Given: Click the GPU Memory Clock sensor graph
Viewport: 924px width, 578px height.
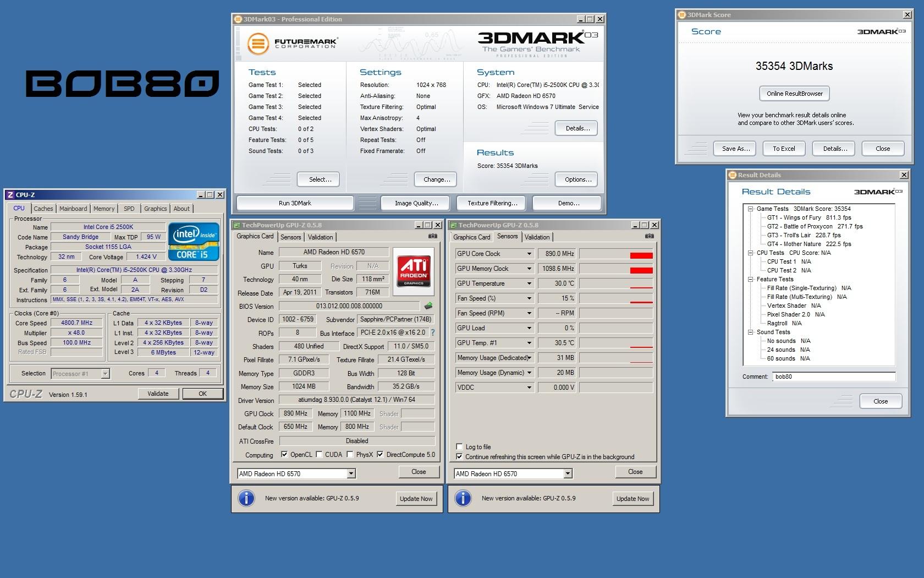Looking at the screenshot, I should (616, 269).
